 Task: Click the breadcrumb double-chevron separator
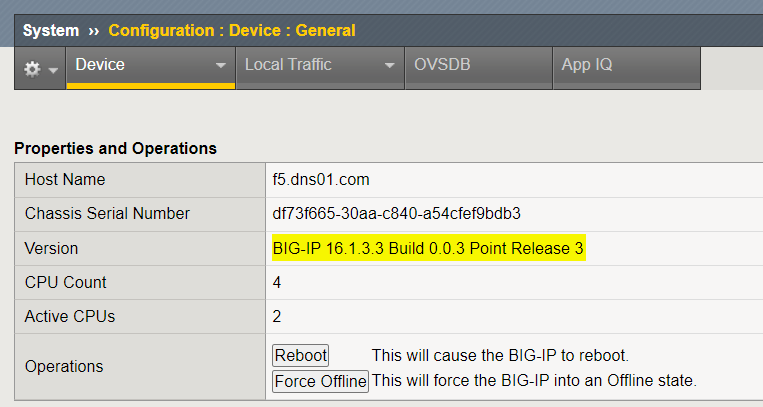[94, 30]
